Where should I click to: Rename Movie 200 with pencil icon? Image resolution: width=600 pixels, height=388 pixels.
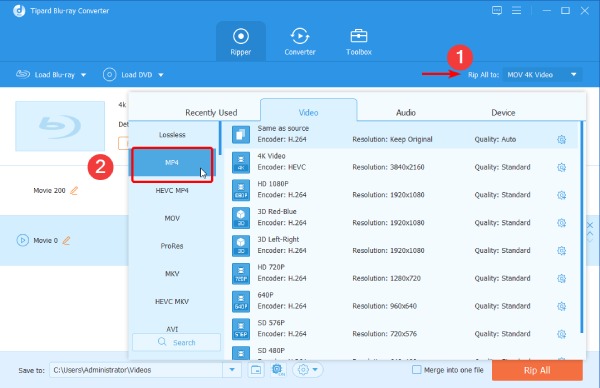[x=74, y=190]
